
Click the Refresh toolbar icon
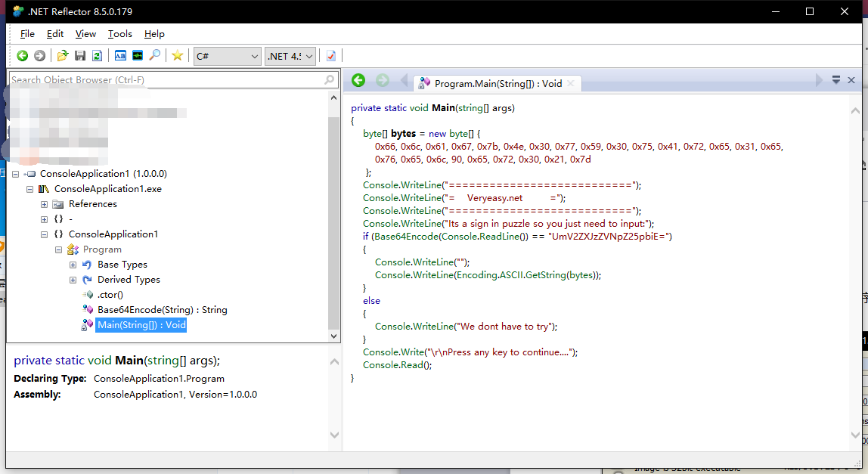pos(97,56)
